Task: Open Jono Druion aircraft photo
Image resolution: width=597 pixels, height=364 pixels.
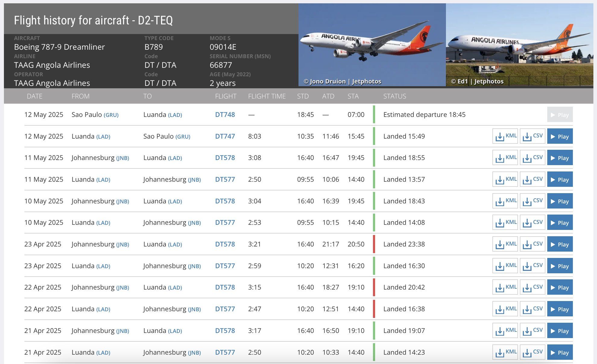Action: tap(372, 45)
